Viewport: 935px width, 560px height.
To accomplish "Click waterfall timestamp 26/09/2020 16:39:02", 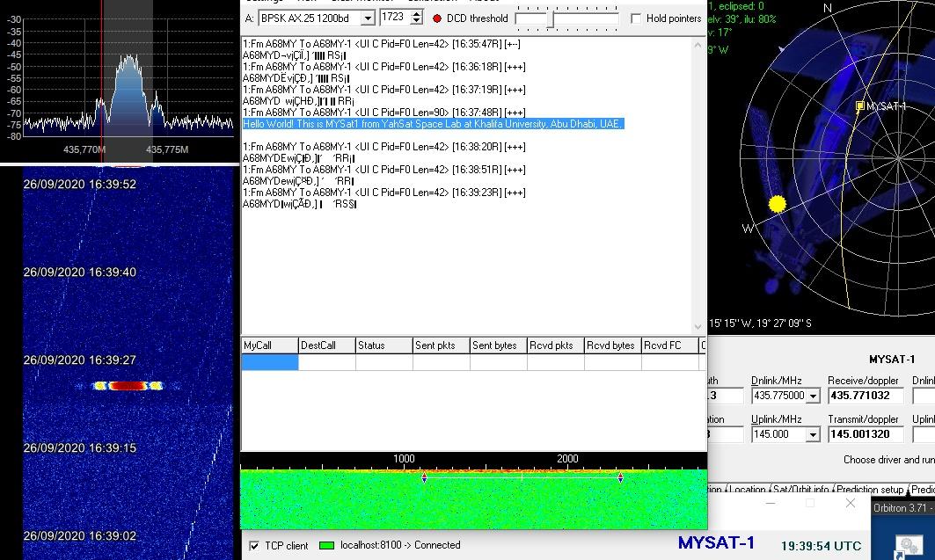I will pyautogui.click(x=80, y=536).
